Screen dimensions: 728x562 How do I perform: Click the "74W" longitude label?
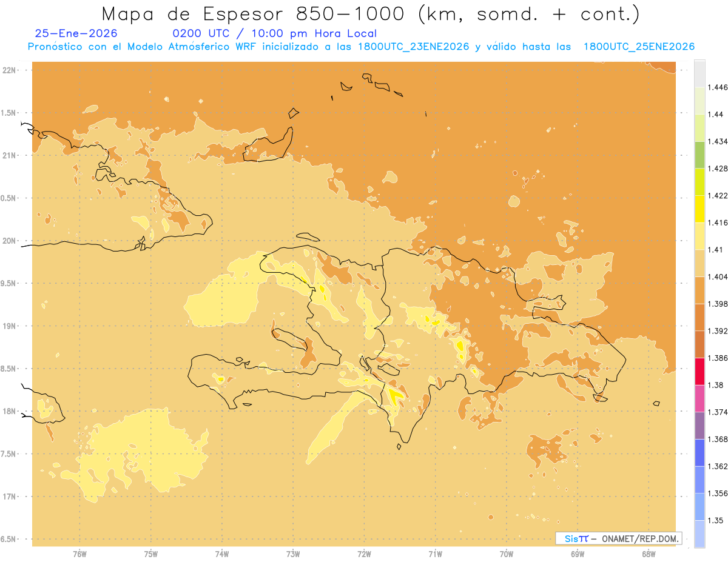(x=222, y=554)
